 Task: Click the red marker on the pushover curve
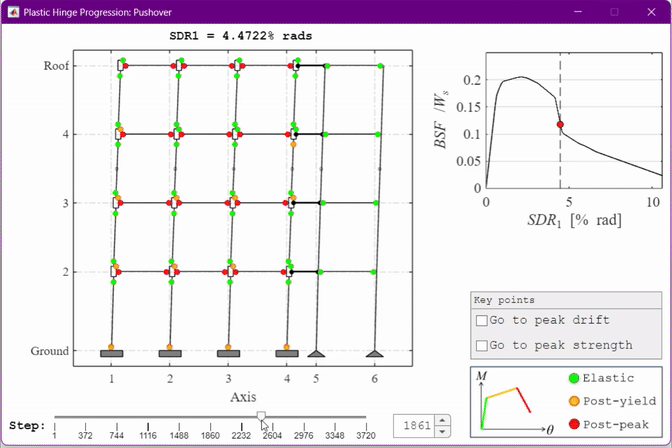(x=560, y=124)
